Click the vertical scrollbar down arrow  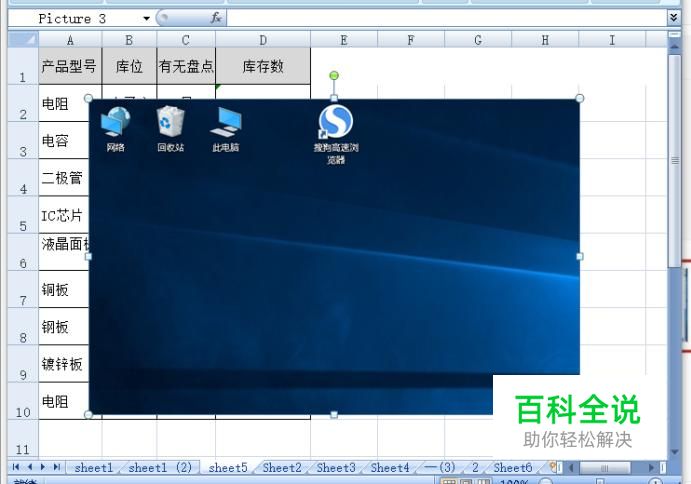[x=674, y=452]
